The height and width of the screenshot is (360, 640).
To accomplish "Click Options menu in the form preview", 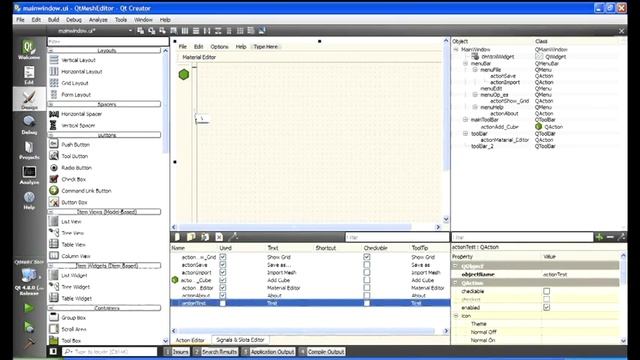I will (x=219, y=47).
